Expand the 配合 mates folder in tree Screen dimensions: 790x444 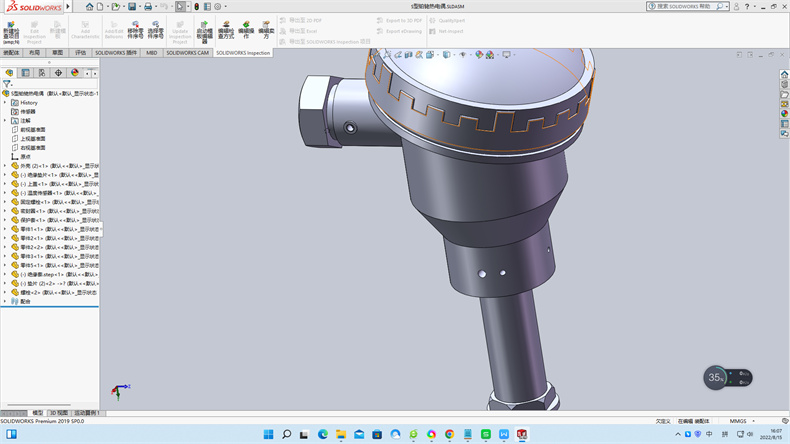[x=5, y=300]
